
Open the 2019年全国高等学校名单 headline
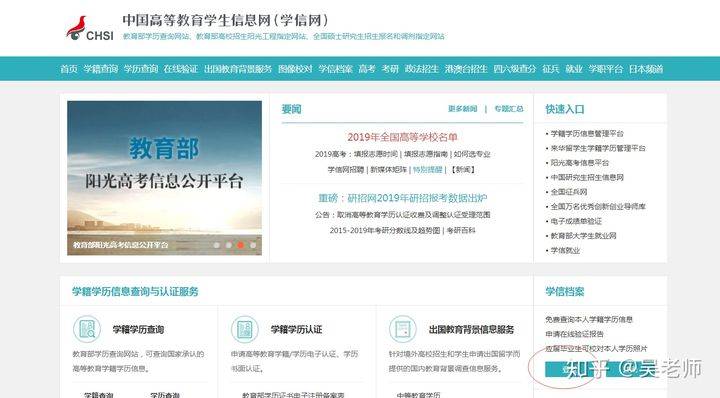tap(402, 137)
